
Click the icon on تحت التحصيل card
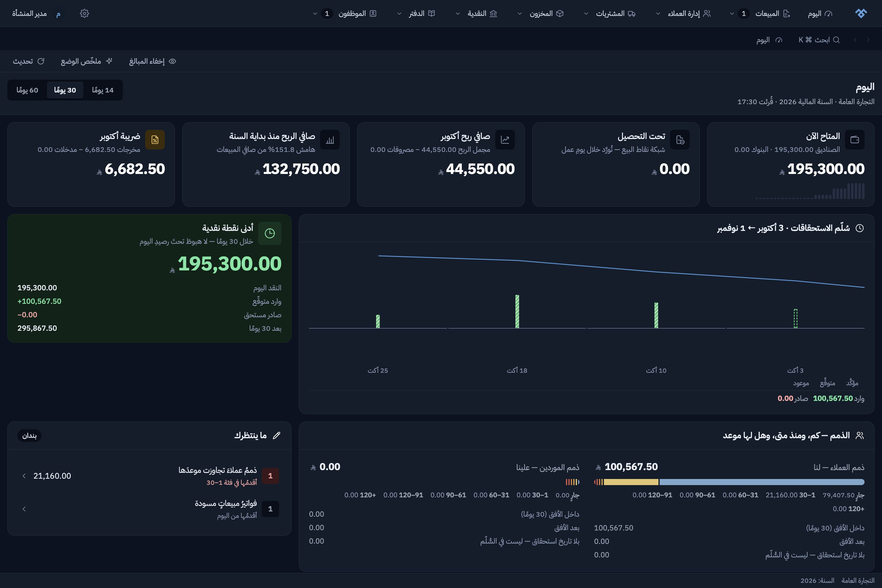coord(680,140)
